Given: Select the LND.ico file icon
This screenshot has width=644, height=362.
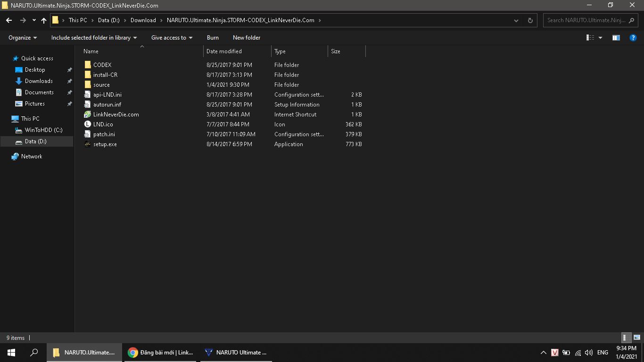Looking at the screenshot, I should (x=87, y=124).
